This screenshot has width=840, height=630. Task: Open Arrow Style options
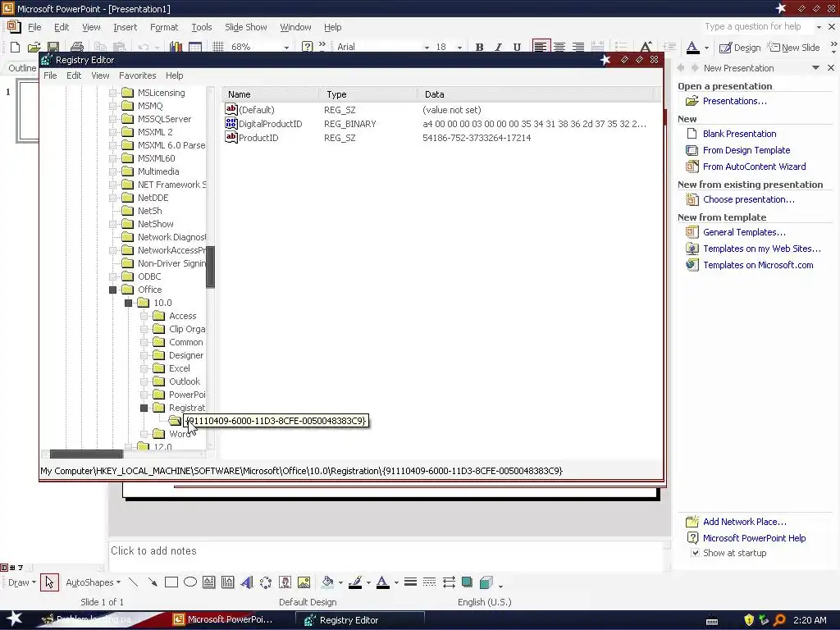449,582
